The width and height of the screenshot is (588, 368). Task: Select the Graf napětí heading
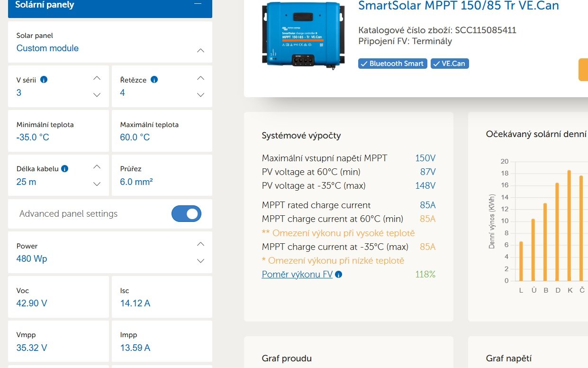pyautogui.click(x=509, y=359)
